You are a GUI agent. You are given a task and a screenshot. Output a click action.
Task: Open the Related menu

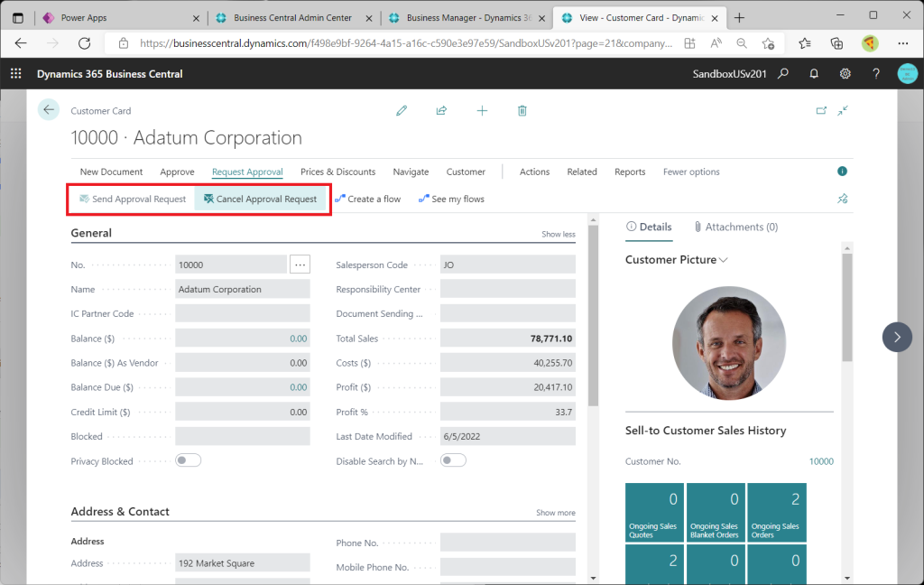tap(582, 172)
